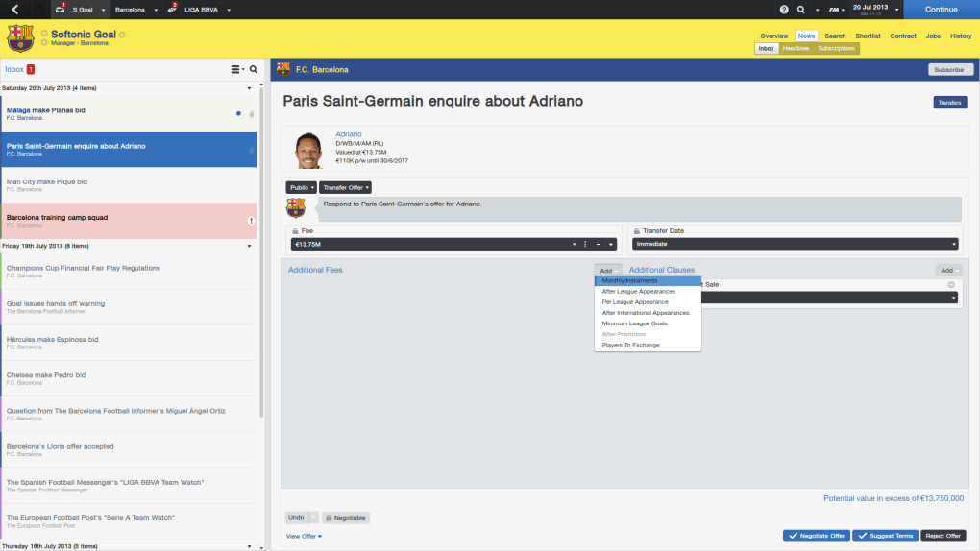
Task: Switch to the Overview tab
Action: tap(773, 36)
